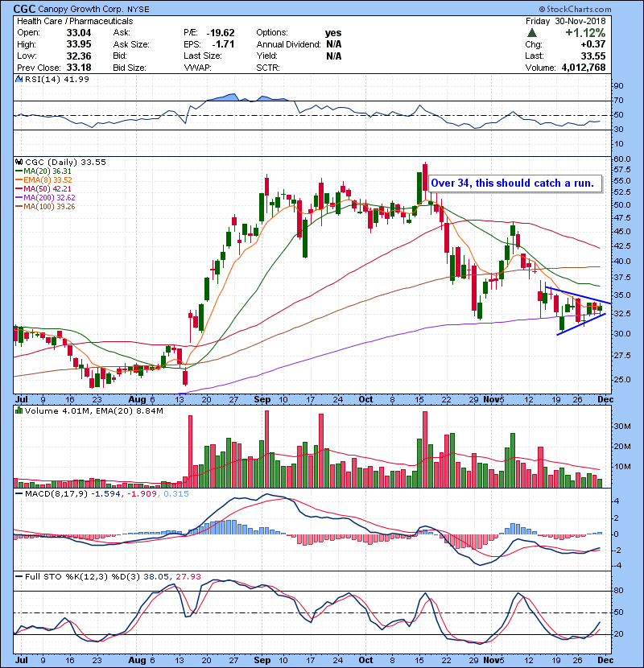Select the CGC ticker symbol in header

click(x=25, y=9)
